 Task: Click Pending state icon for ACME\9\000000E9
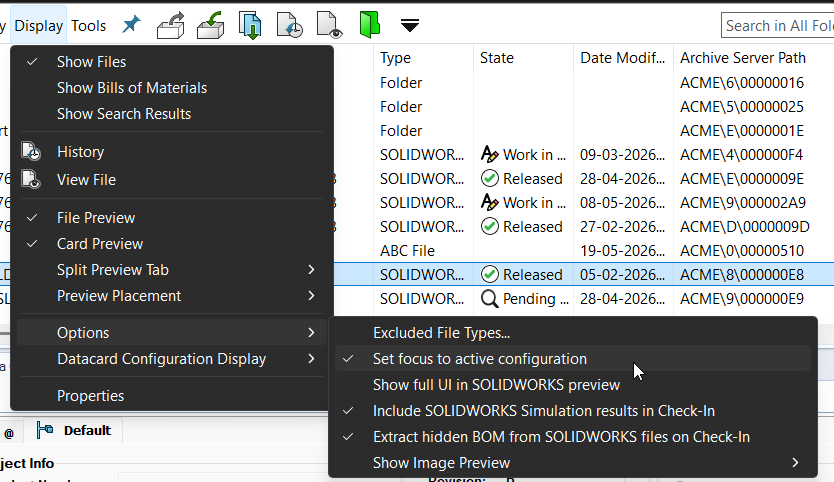click(489, 299)
